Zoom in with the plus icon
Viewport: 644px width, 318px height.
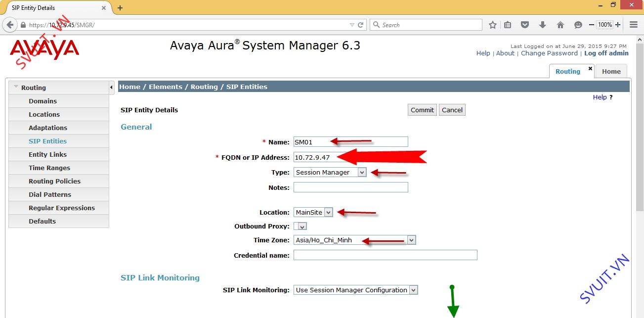coord(618,25)
